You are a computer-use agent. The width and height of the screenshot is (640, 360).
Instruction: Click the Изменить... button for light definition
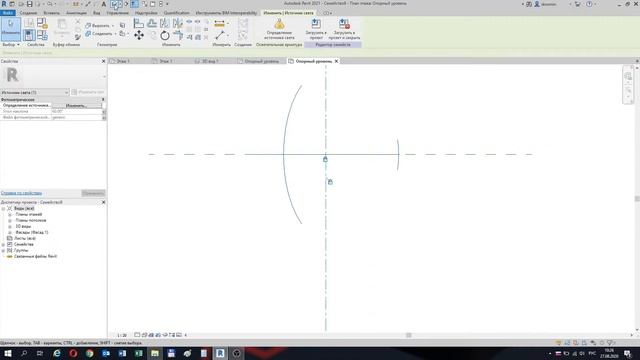coord(76,106)
